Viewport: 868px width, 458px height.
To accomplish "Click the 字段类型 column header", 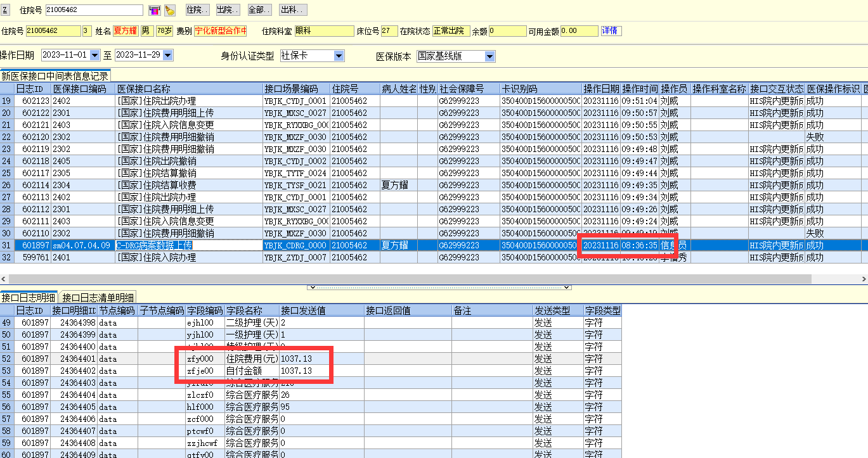I will [602, 310].
